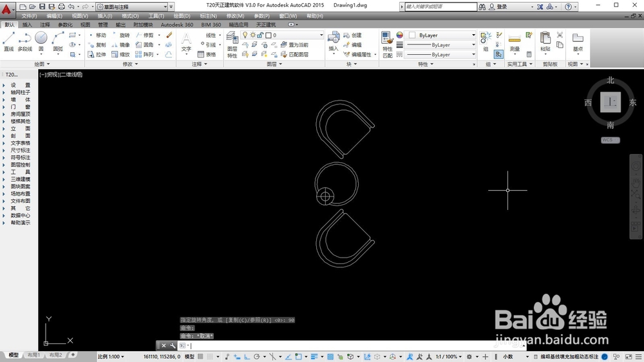
Task: Switch to the 布局1 layout tab
Action: (x=33, y=355)
